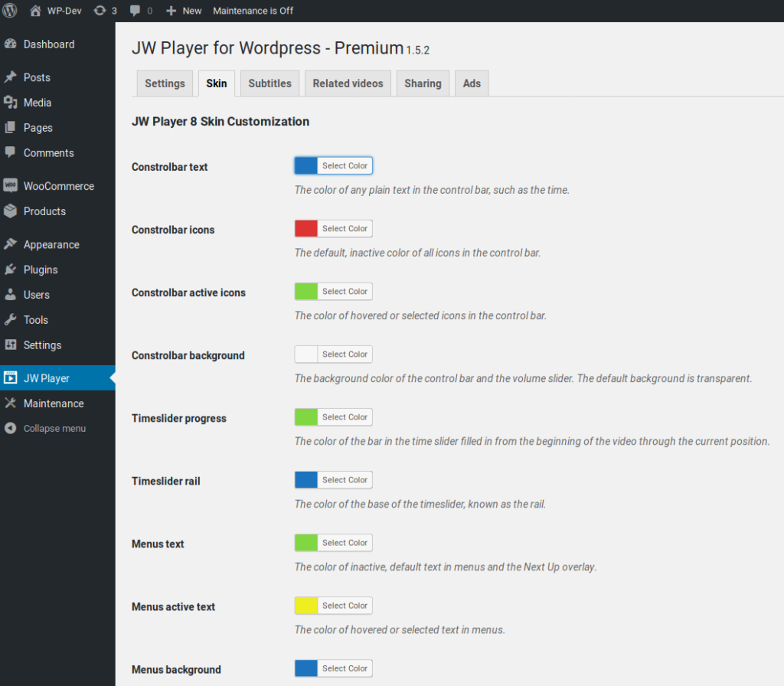Click the Pages icon in sidebar

pos(11,128)
